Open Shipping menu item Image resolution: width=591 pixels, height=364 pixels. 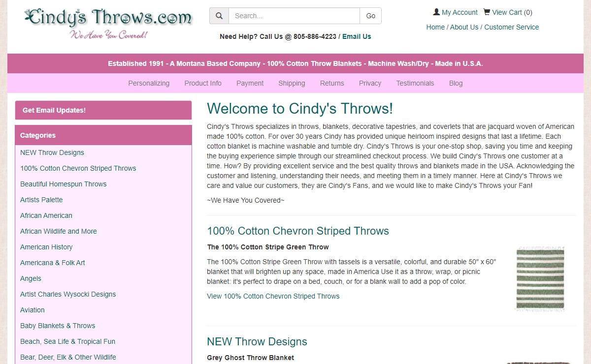coord(292,83)
